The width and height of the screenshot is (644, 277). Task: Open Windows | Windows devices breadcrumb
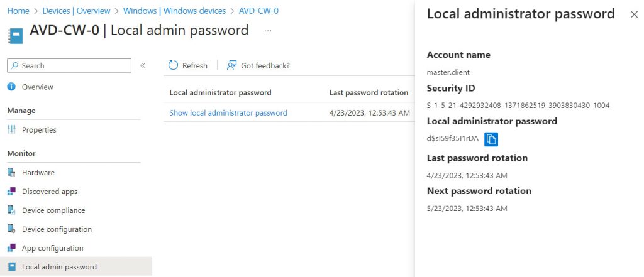tap(175, 11)
